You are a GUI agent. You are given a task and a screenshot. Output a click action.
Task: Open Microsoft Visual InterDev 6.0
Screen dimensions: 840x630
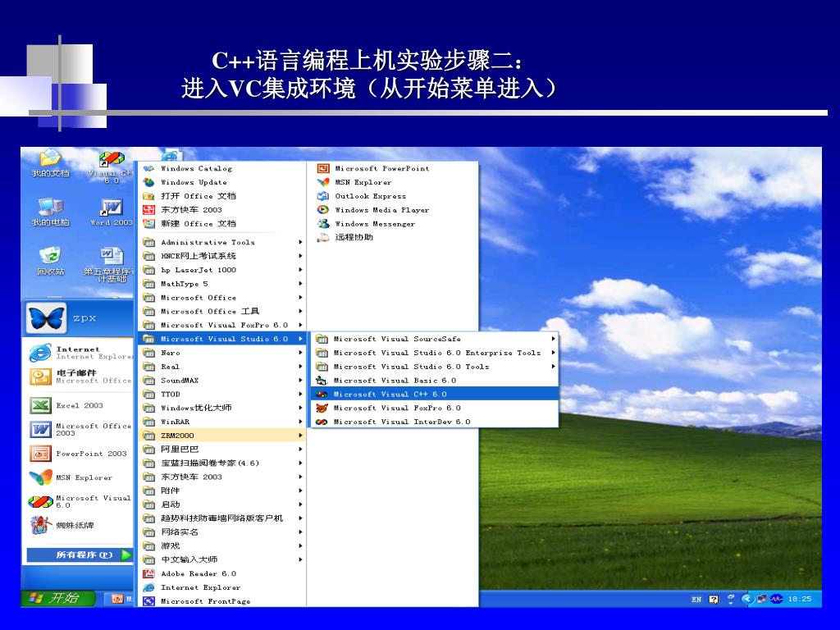point(435,422)
